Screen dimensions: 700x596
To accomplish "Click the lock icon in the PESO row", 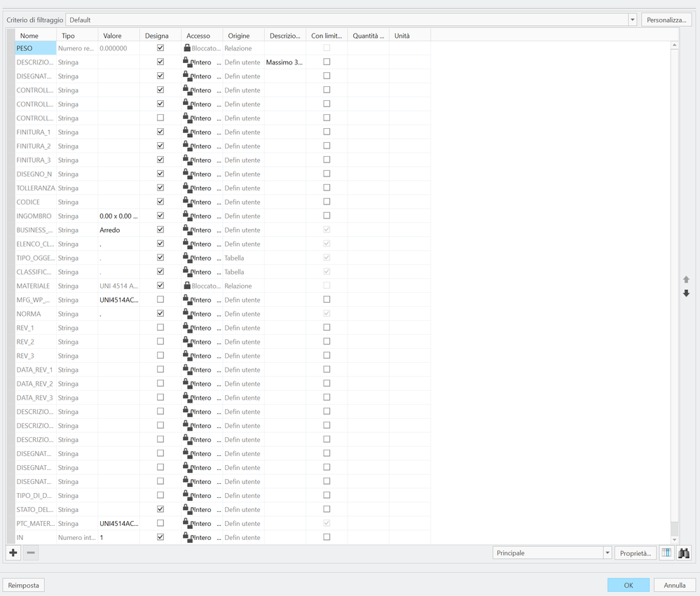I will tap(187, 48).
